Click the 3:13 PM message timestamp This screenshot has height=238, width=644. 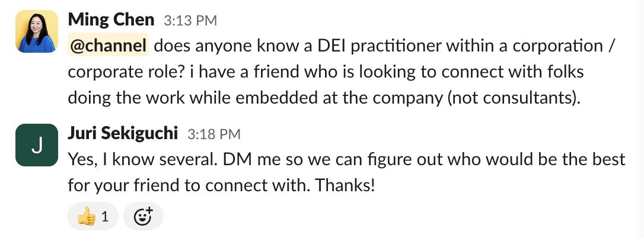click(x=190, y=21)
